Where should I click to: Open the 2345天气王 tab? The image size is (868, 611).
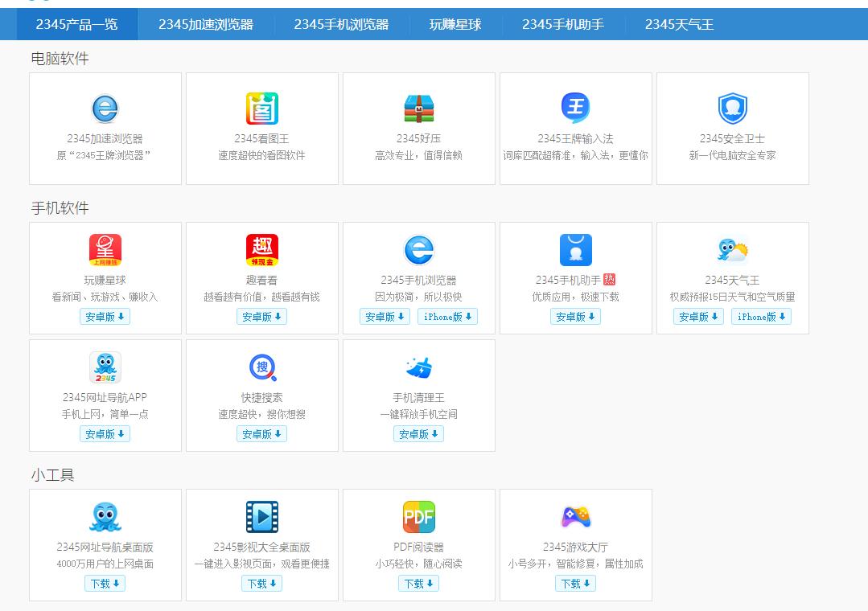[679, 24]
